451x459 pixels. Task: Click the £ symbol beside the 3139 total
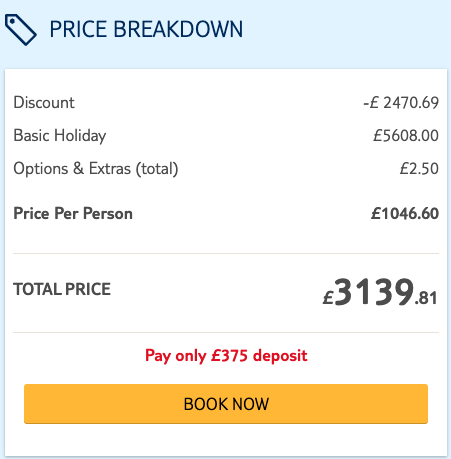(x=328, y=297)
